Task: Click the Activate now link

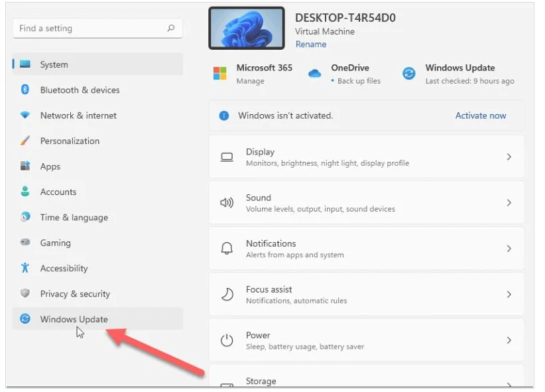Action: tap(480, 115)
